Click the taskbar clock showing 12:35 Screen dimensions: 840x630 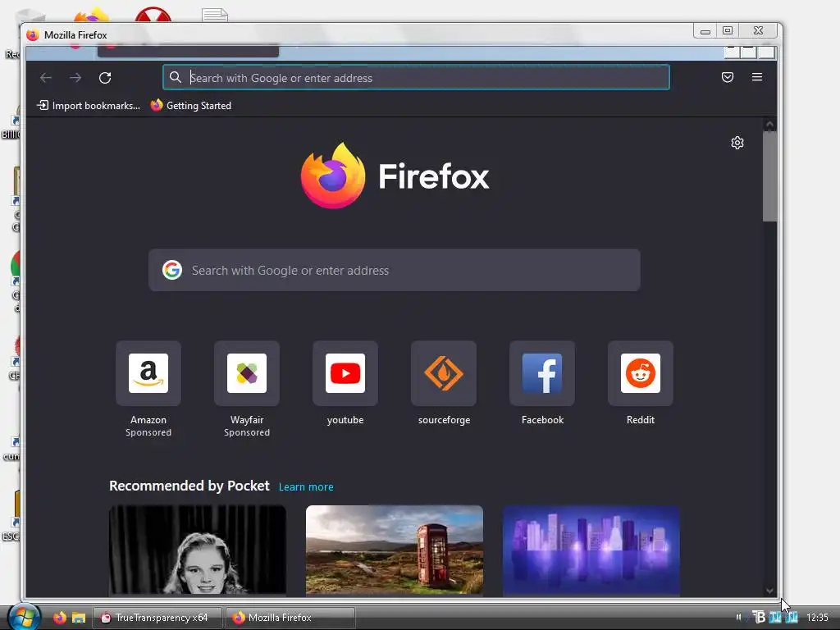(x=817, y=618)
